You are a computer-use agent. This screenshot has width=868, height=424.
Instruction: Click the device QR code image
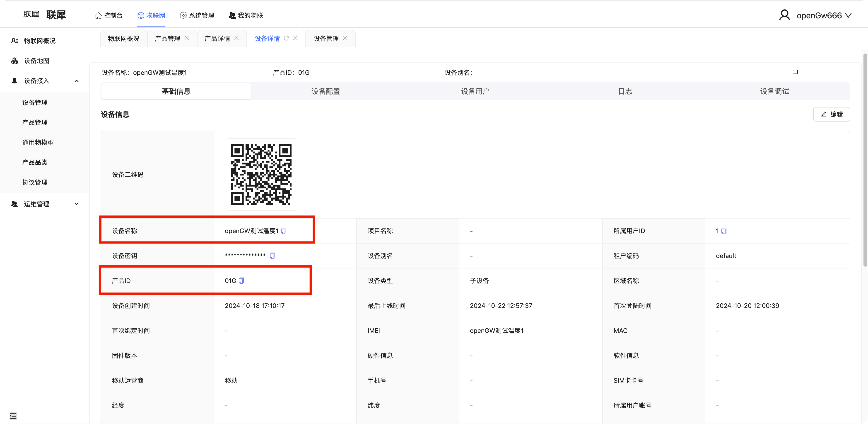(x=261, y=174)
